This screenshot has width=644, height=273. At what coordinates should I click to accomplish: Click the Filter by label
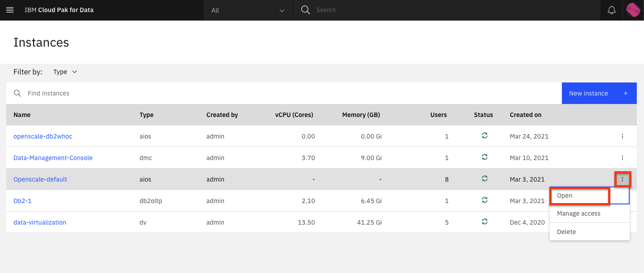28,72
